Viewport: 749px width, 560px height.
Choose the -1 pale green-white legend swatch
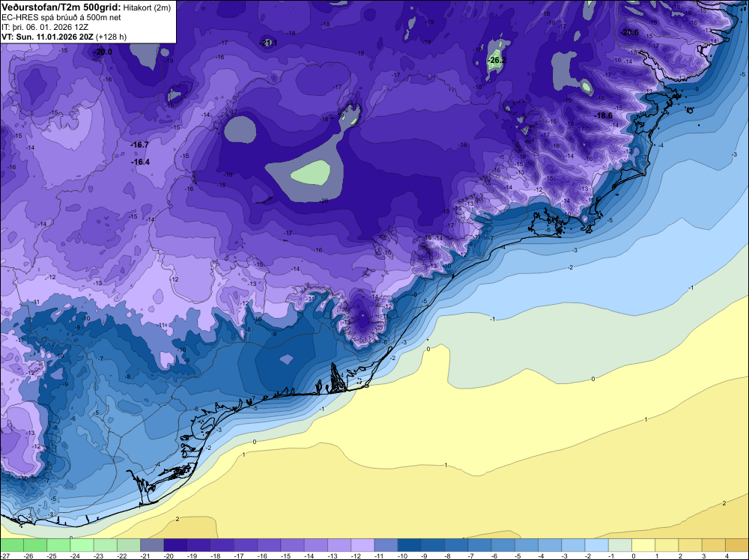click(620, 545)
